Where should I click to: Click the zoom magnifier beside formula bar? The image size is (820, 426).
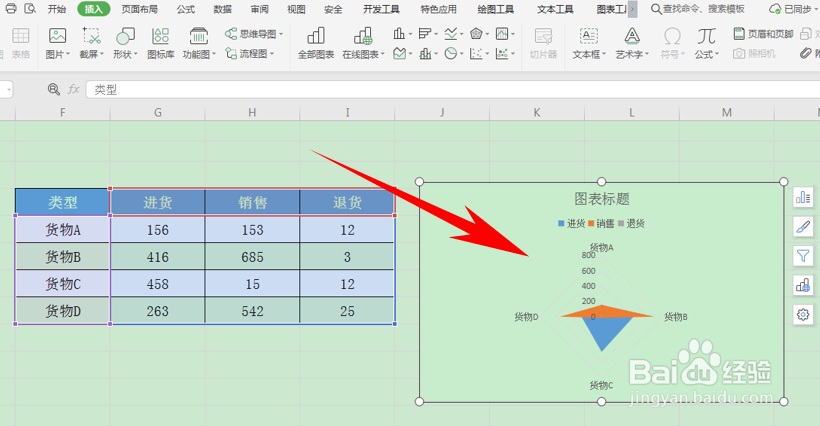[x=53, y=89]
